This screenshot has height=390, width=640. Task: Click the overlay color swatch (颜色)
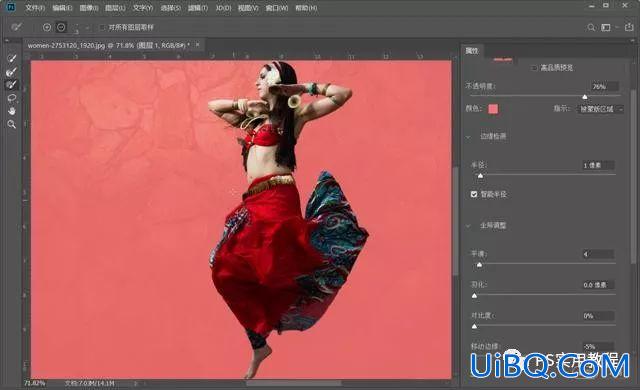click(493, 109)
